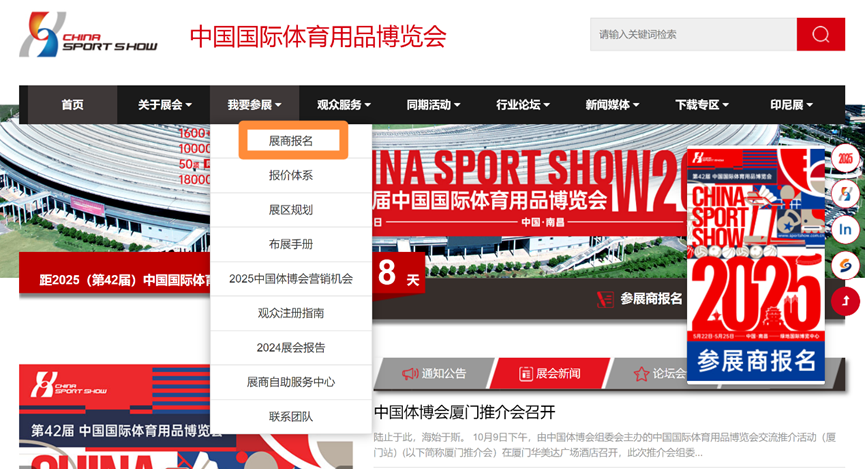Click the countdown banner 距2025(第42届)

115,274
